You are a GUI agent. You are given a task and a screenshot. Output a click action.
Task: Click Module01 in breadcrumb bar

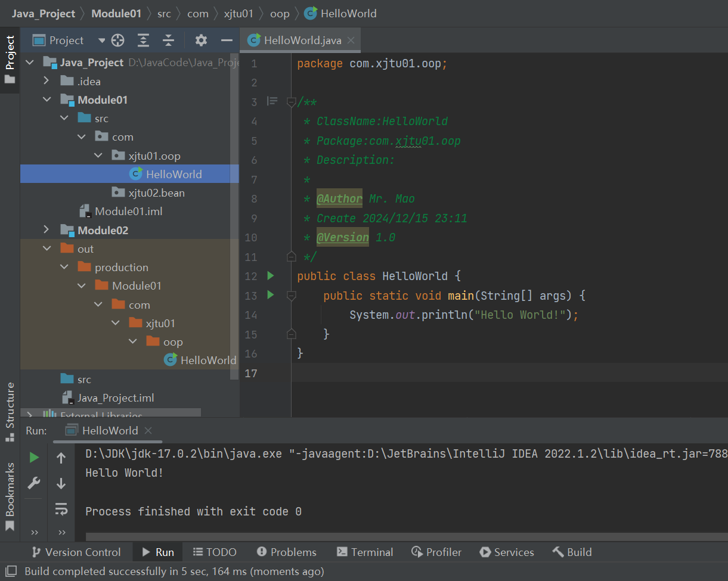tap(116, 13)
